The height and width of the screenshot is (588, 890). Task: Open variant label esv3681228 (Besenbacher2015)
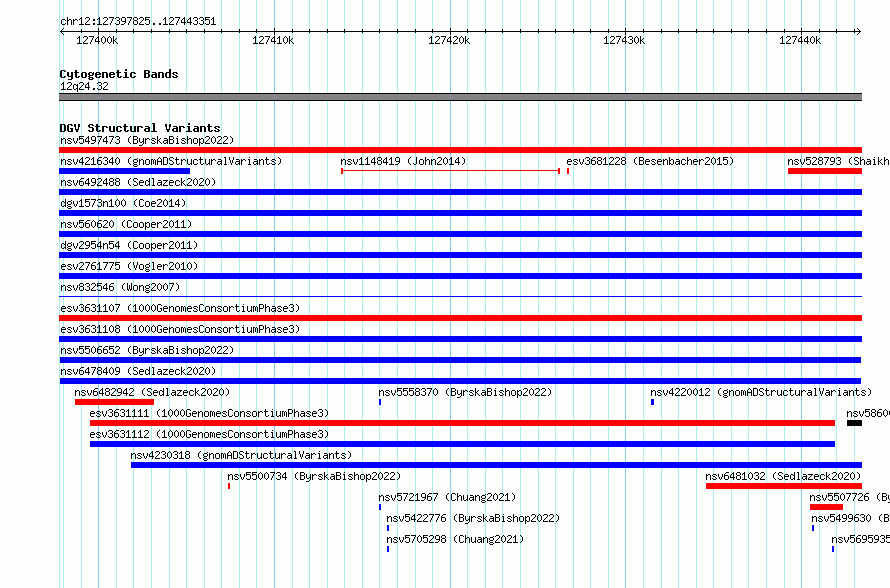pos(650,161)
